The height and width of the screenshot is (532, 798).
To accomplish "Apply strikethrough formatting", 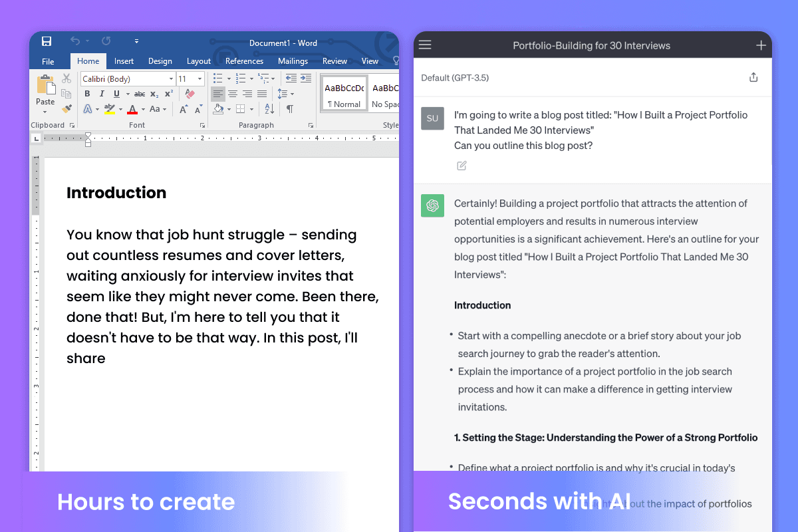I will 140,94.
